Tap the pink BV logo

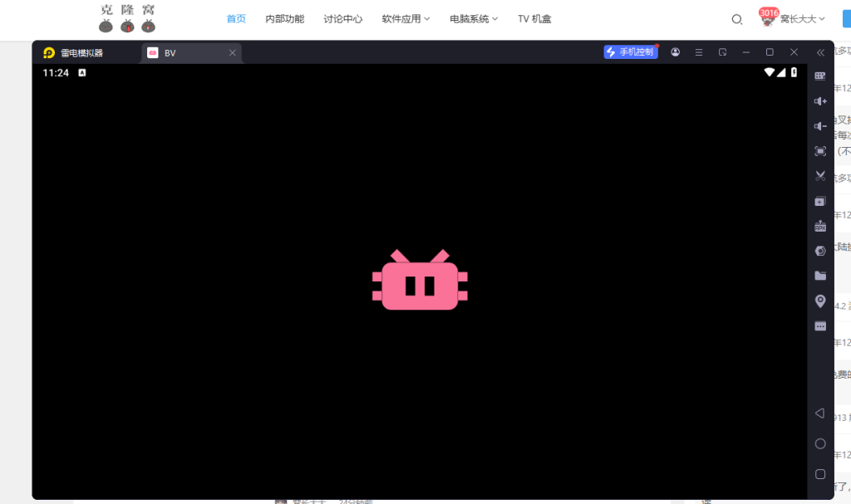click(x=420, y=280)
